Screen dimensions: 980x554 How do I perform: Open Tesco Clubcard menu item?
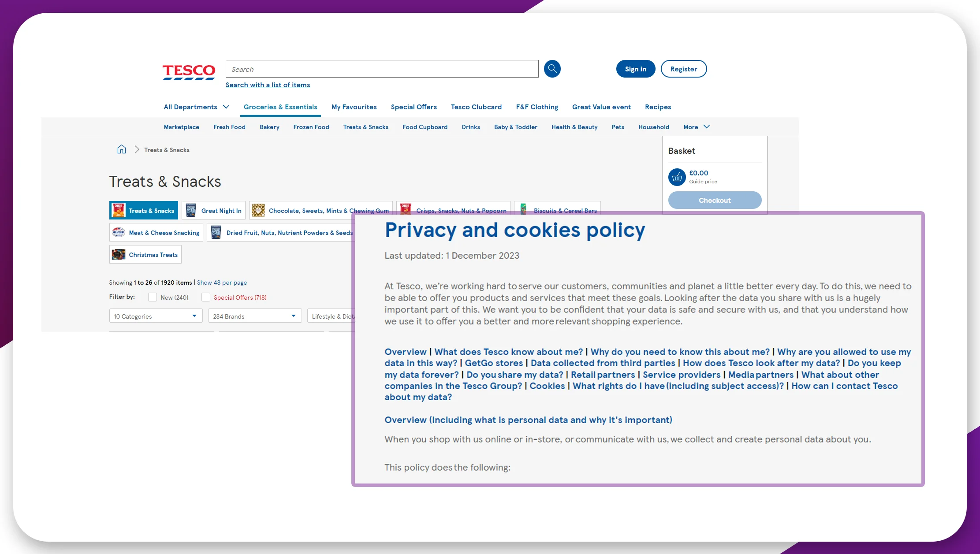click(x=476, y=107)
